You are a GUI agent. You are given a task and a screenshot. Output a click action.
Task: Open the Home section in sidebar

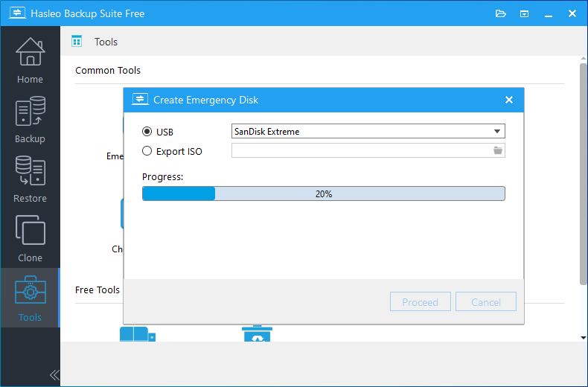pos(30,60)
